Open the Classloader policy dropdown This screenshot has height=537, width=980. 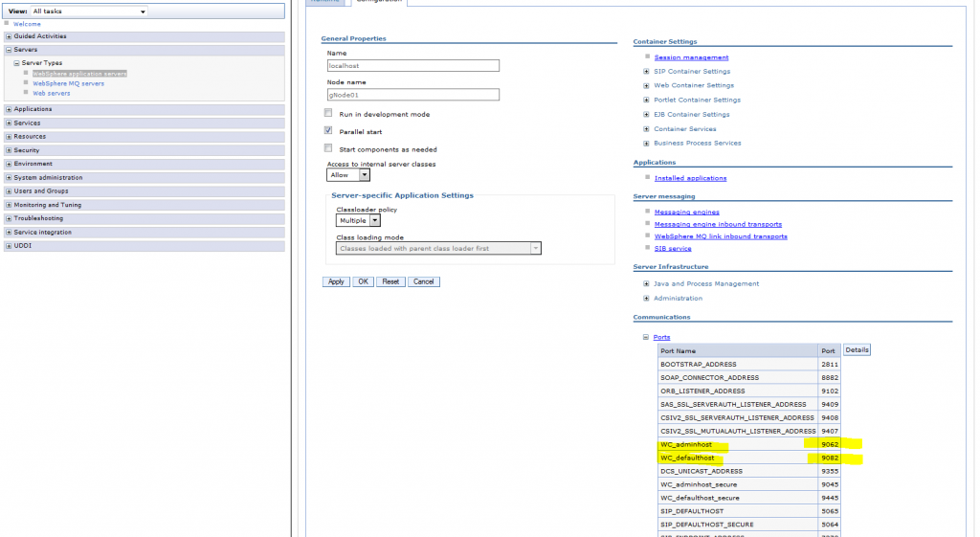[x=358, y=221]
